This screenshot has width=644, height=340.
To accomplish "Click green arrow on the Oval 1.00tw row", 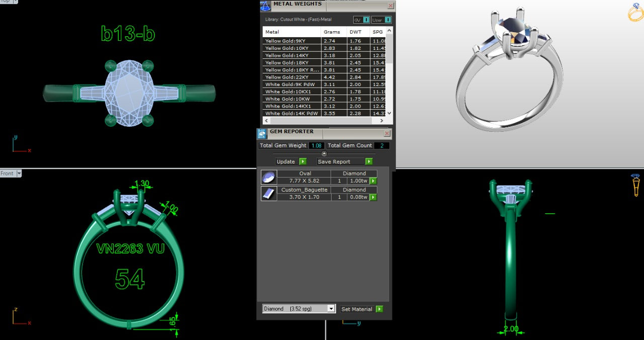I will pos(373,181).
